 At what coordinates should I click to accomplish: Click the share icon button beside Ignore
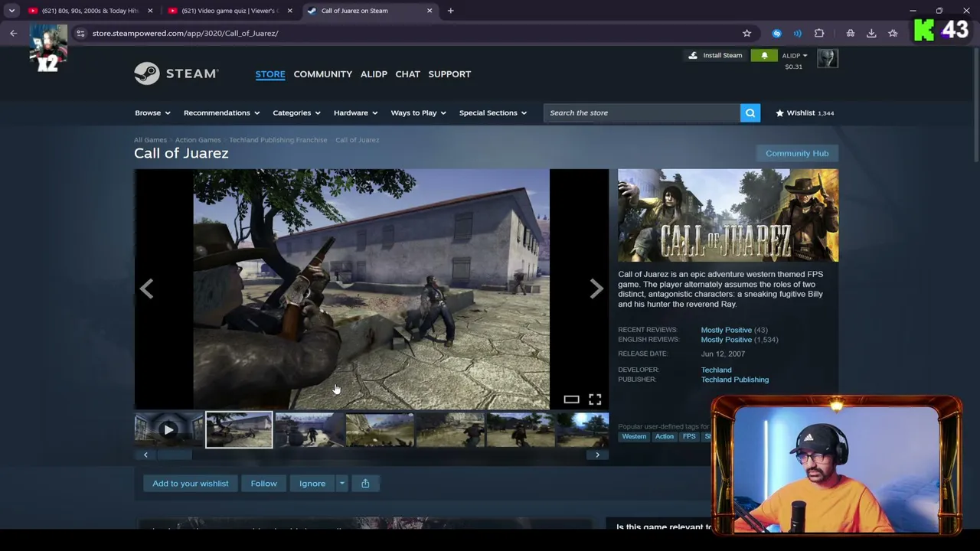pyautogui.click(x=365, y=483)
